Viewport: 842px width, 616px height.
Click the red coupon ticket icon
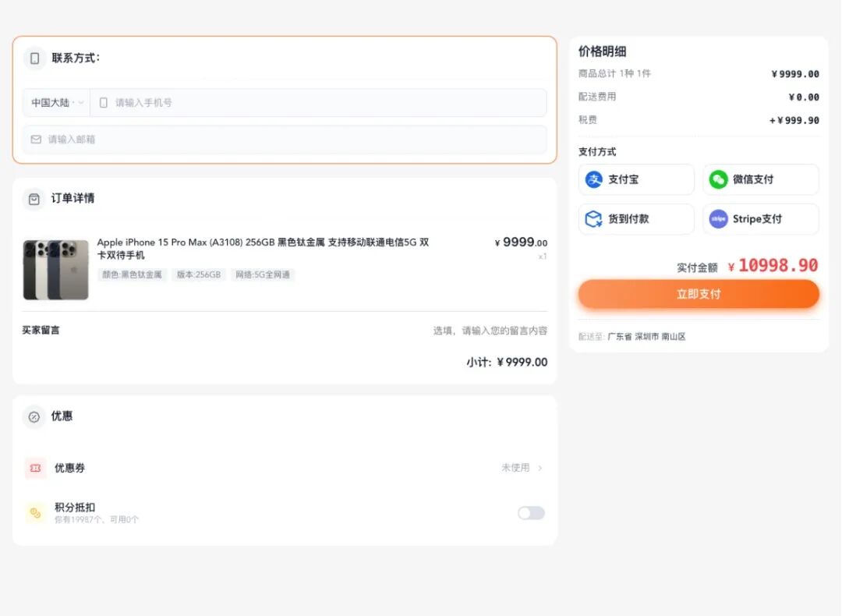pos(34,468)
